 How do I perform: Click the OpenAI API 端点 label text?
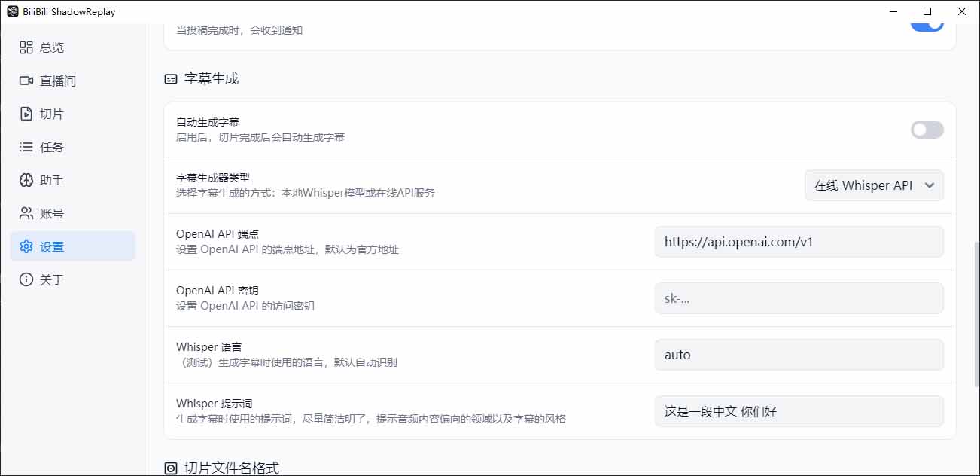coord(218,234)
